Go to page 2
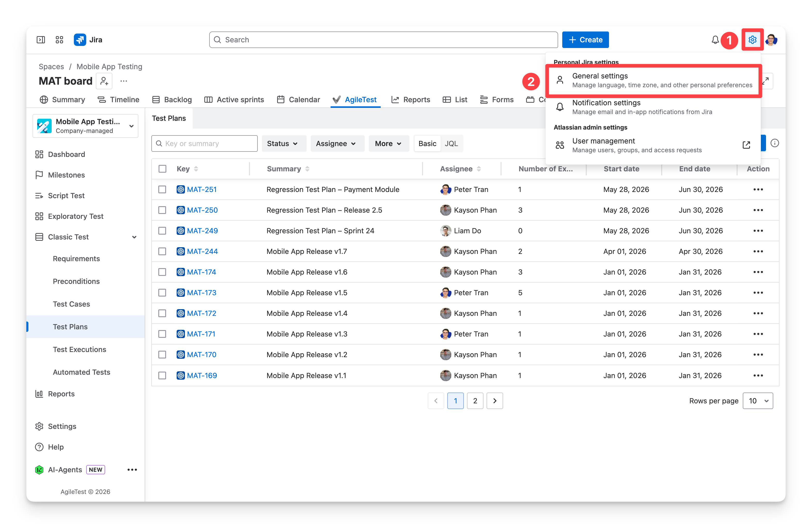Image resolution: width=812 pixels, height=528 pixels. coord(475,401)
